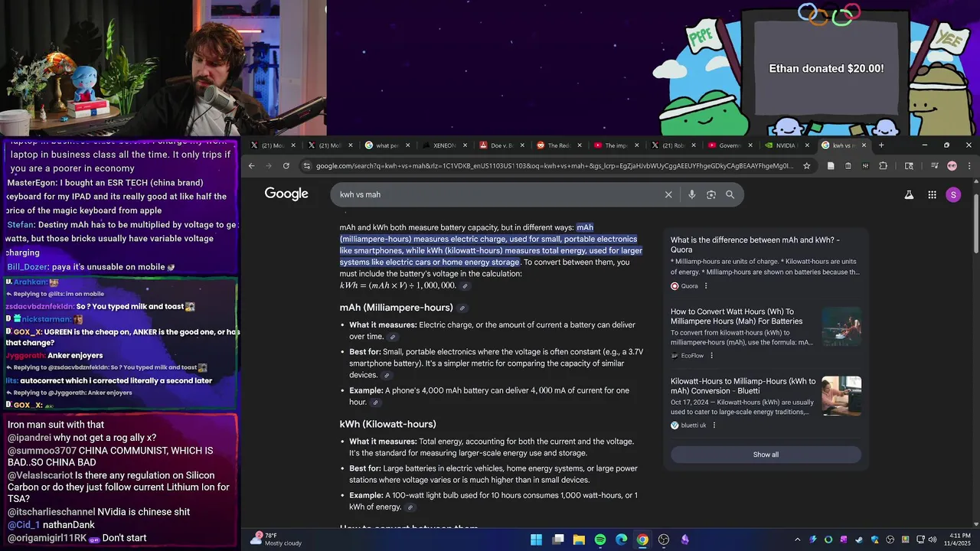Open Obsidian from the taskbar
Image resolution: width=980 pixels, height=551 pixels.
[x=684, y=540]
